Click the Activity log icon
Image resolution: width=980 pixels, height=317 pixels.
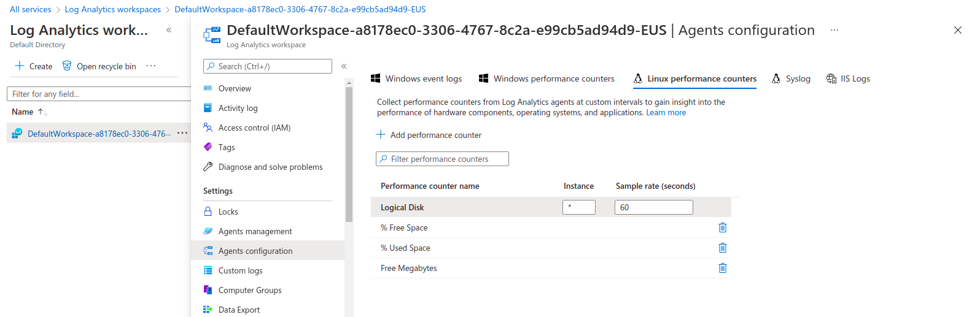coord(208,108)
